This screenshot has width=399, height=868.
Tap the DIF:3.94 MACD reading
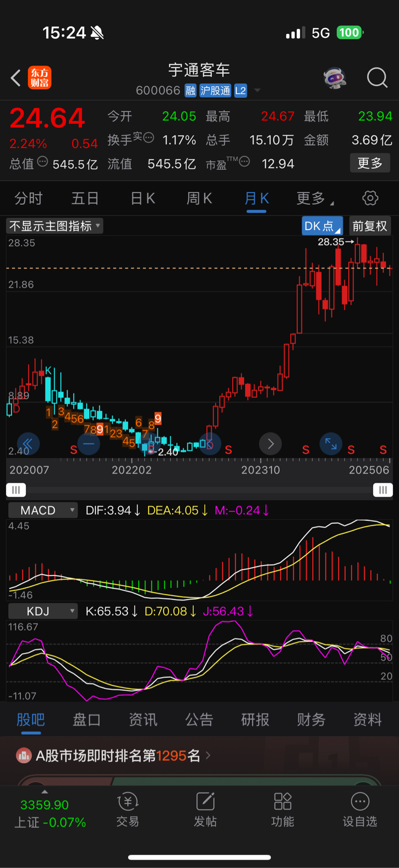[113, 510]
